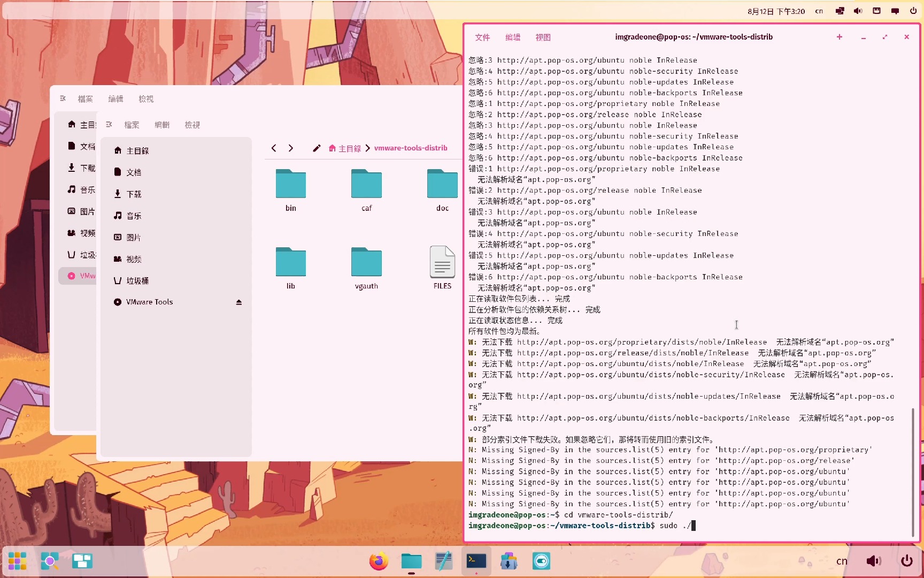Select 下载 in the front Files sidebar
Viewport: 924px width, 578px height.
(x=176, y=194)
